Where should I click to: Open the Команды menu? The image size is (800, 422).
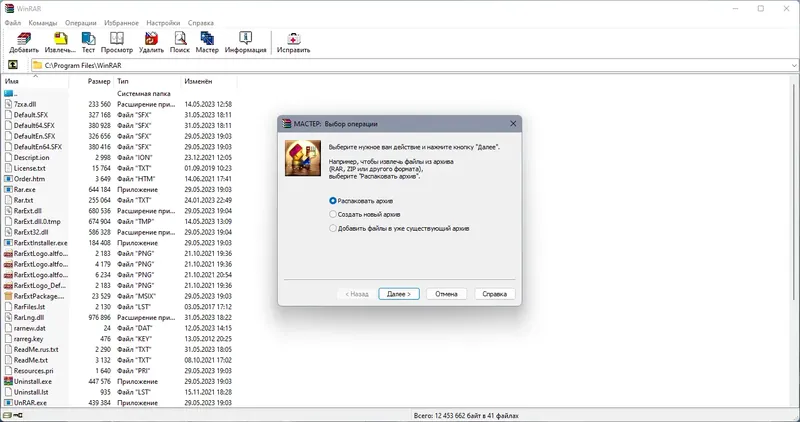pos(43,23)
